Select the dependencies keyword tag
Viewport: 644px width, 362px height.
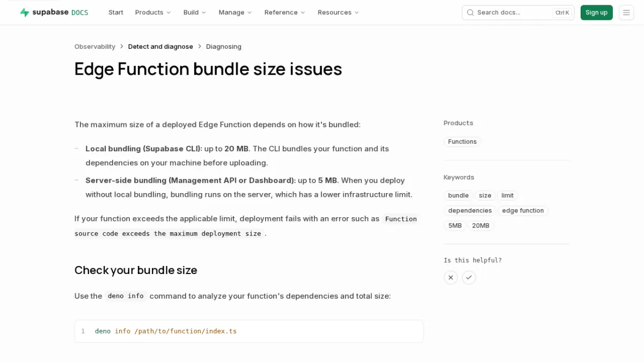[470, 211]
